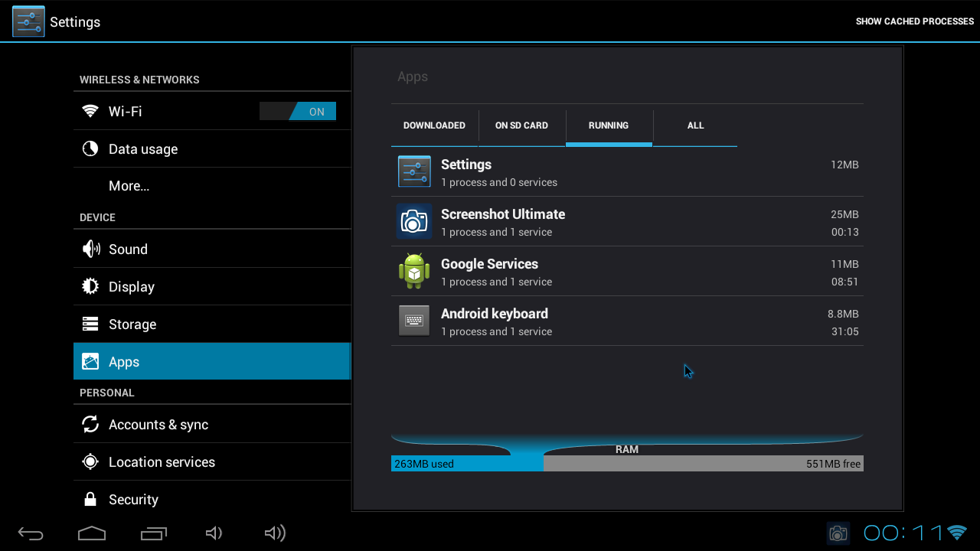Tap the volume up icon
The height and width of the screenshot is (551, 980).
275,533
